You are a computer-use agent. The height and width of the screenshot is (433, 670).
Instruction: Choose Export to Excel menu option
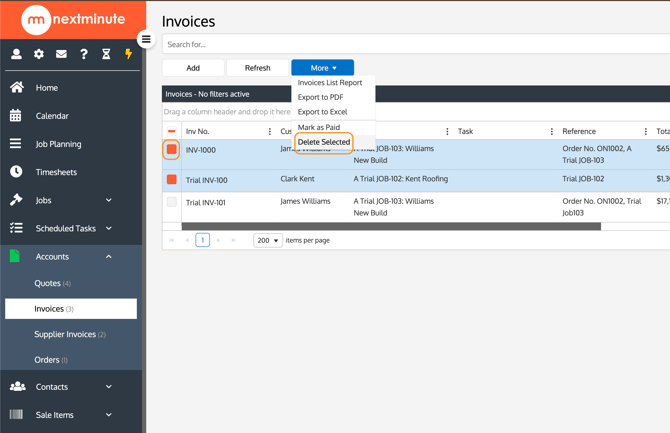[x=323, y=112]
